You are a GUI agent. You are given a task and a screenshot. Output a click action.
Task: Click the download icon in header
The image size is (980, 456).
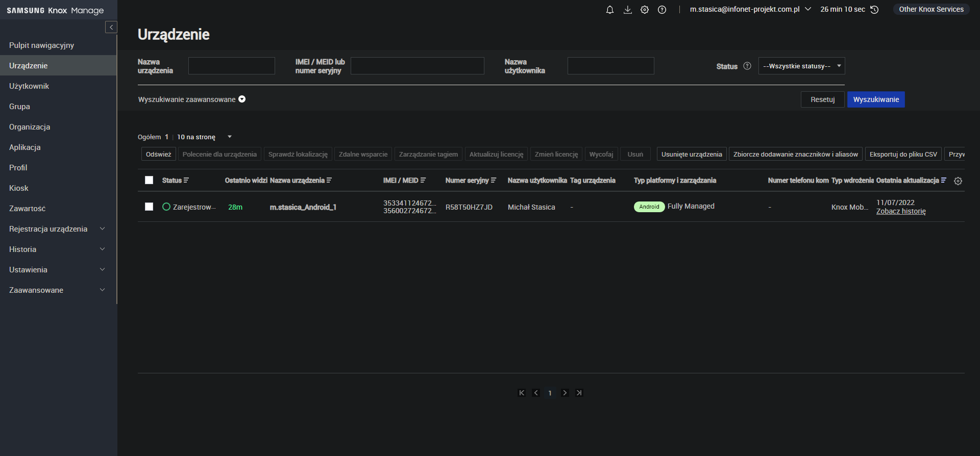[x=627, y=10]
